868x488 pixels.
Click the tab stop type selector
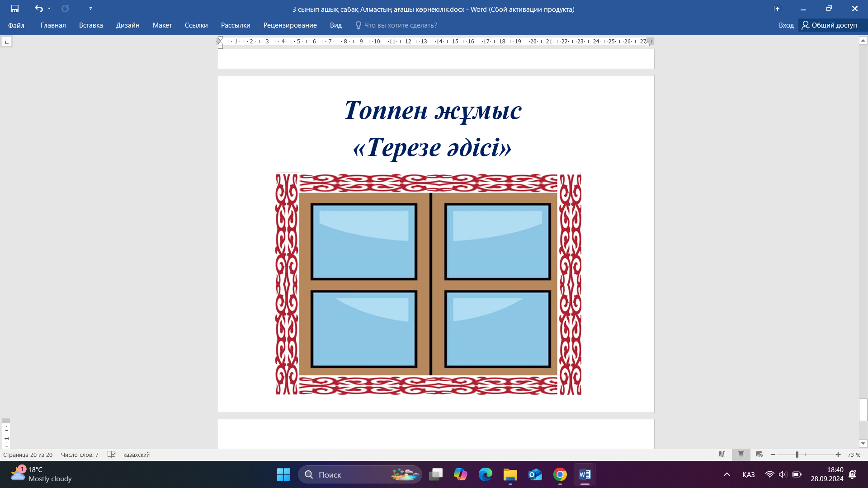tap(6, 42)
